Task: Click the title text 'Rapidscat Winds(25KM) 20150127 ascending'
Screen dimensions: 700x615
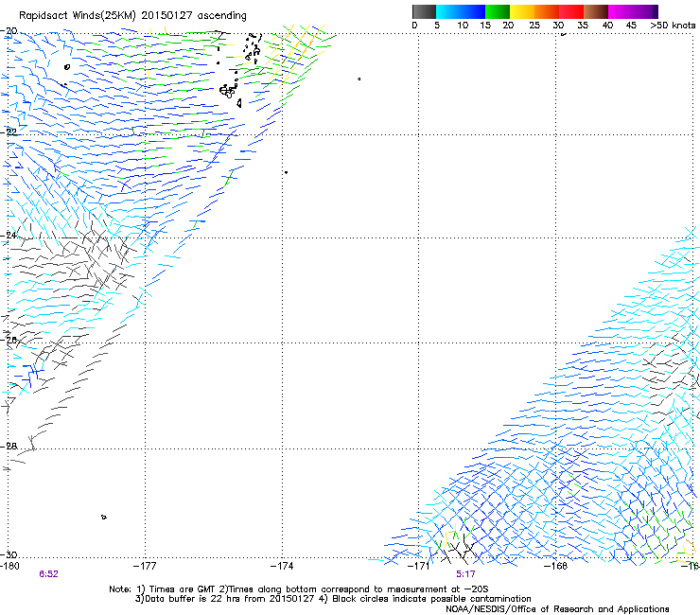Action: click(132, 16)
